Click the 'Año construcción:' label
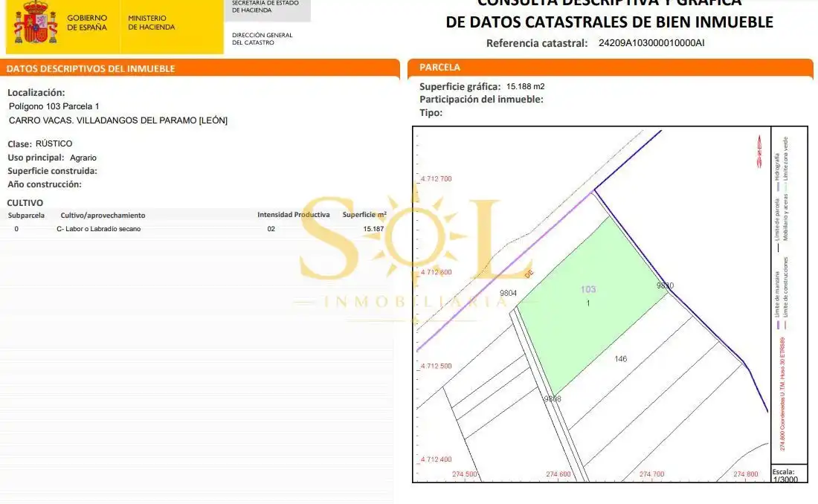 pyautogui.click(x=45, y=184)
